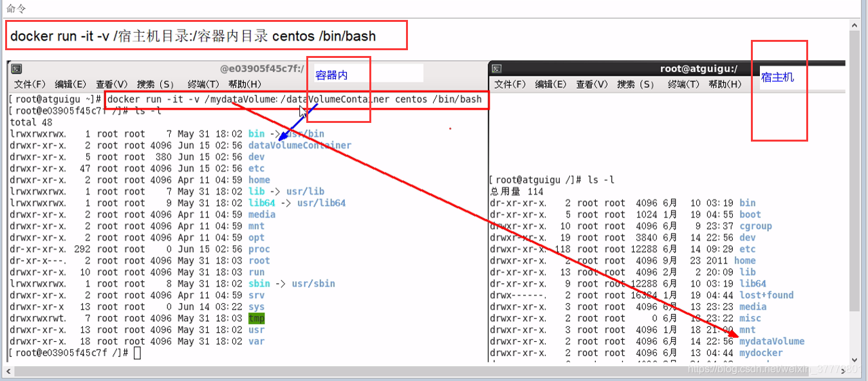Click sys directory in the container listing
The width and height of the screenshot is (868, 381).
coord(256,307)
